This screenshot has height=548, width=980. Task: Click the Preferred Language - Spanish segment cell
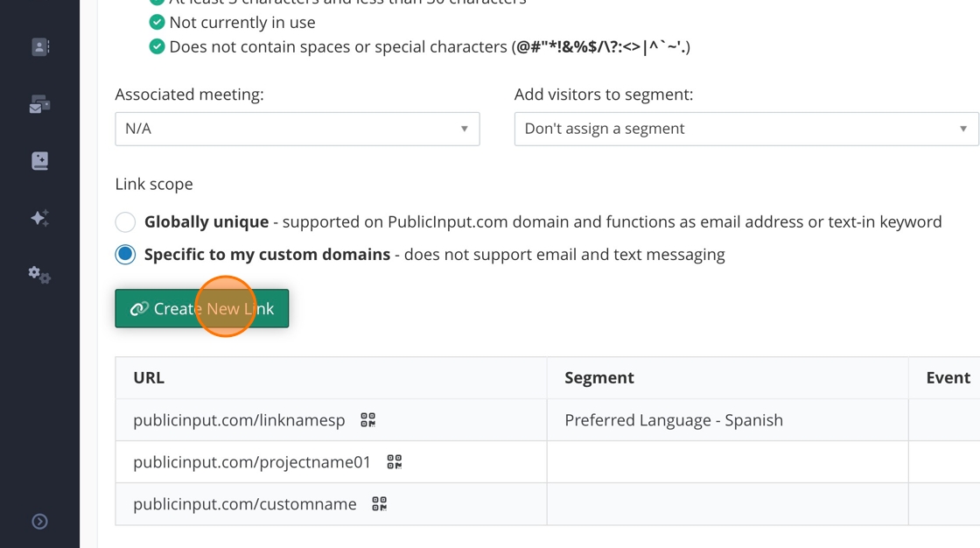click(x=674, y=420)
